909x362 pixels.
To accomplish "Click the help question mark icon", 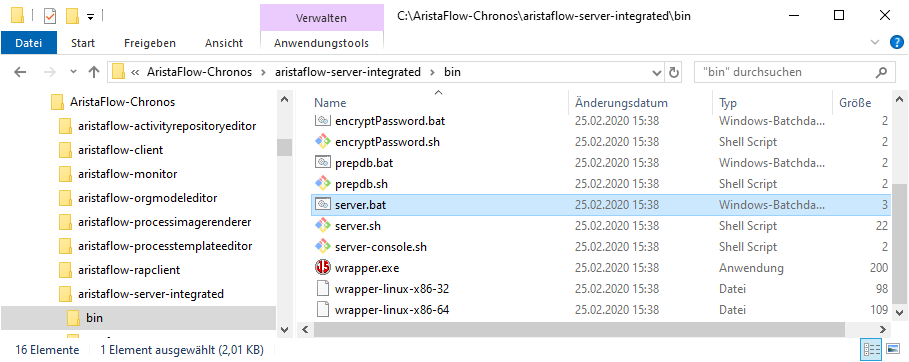I will 896,42.
